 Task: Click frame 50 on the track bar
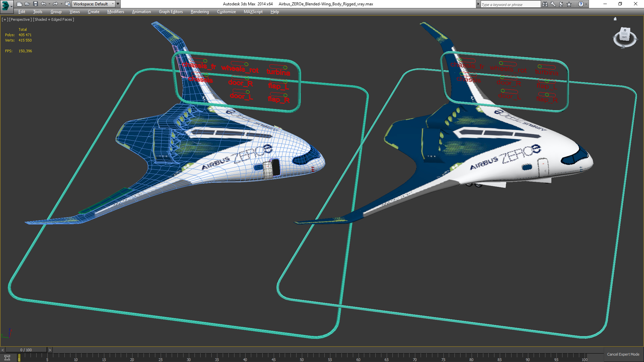tap(302, 357)
